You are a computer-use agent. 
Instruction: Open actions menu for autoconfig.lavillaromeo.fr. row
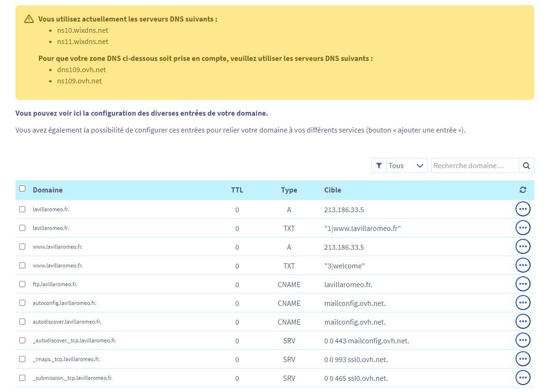click(523, 303)
